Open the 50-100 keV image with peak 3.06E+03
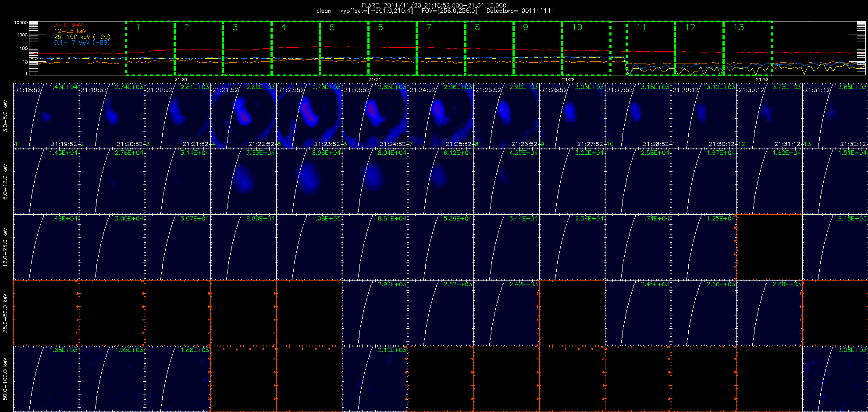 click(x=836, y=379)
